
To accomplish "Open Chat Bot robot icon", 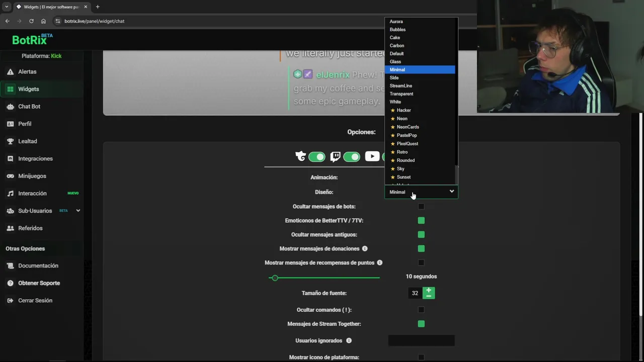I will (10, 107).
